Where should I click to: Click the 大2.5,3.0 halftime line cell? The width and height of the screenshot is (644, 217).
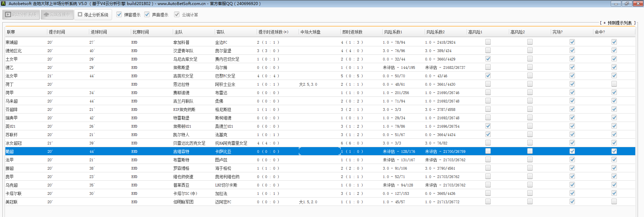(308, 84)
